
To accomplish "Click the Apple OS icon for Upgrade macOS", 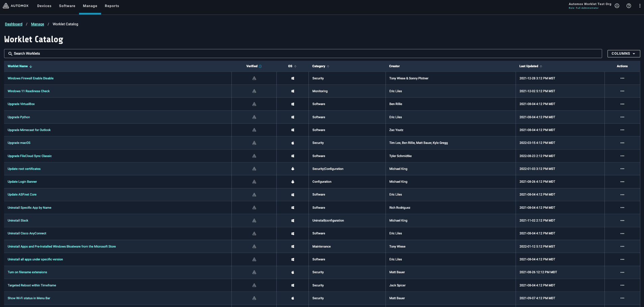I will (x=293, y=143).
